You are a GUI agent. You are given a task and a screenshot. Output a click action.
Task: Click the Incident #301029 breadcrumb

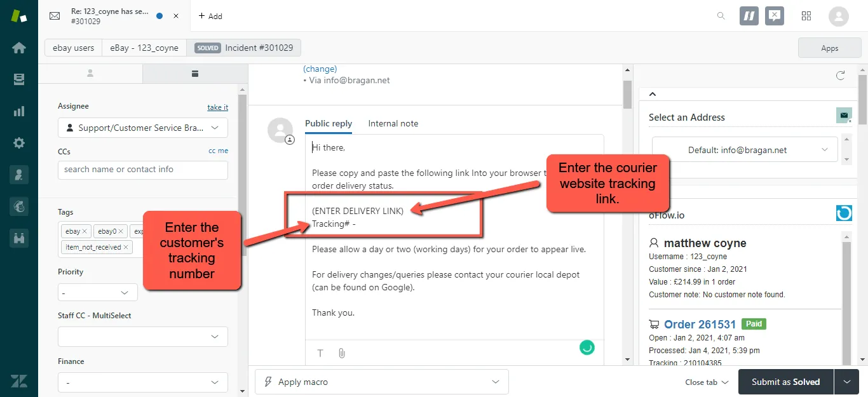(244, 48)
